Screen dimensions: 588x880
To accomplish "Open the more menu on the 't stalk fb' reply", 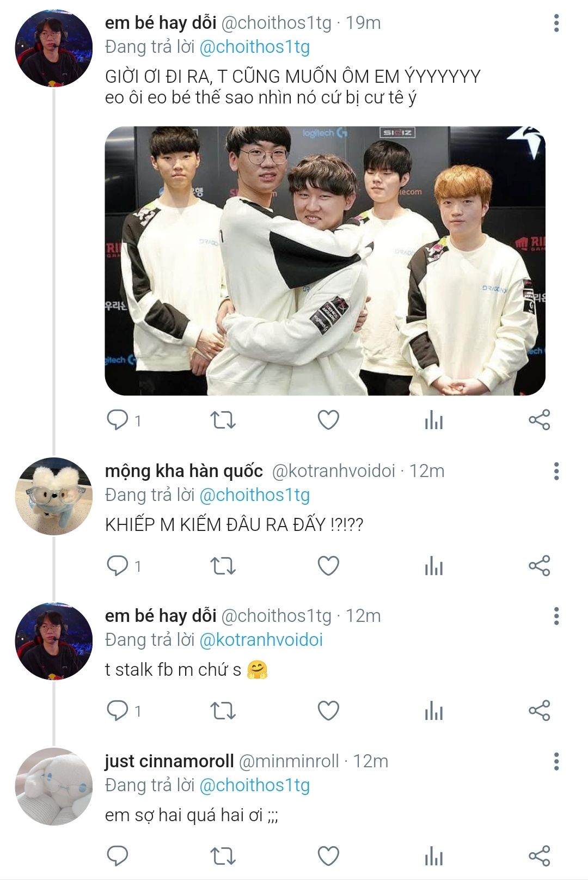I will click(556, 616).
